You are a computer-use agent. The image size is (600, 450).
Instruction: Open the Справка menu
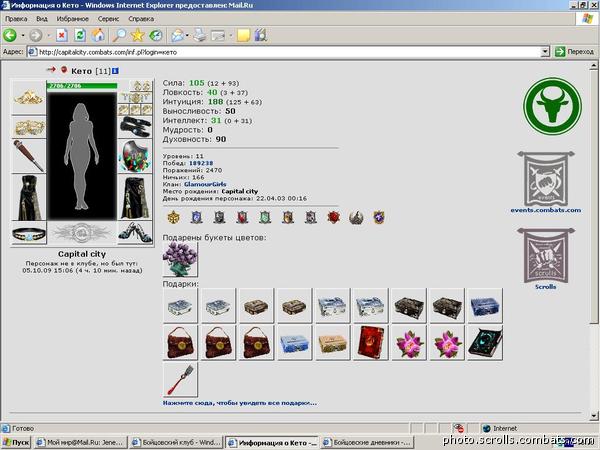click(141, 19)
